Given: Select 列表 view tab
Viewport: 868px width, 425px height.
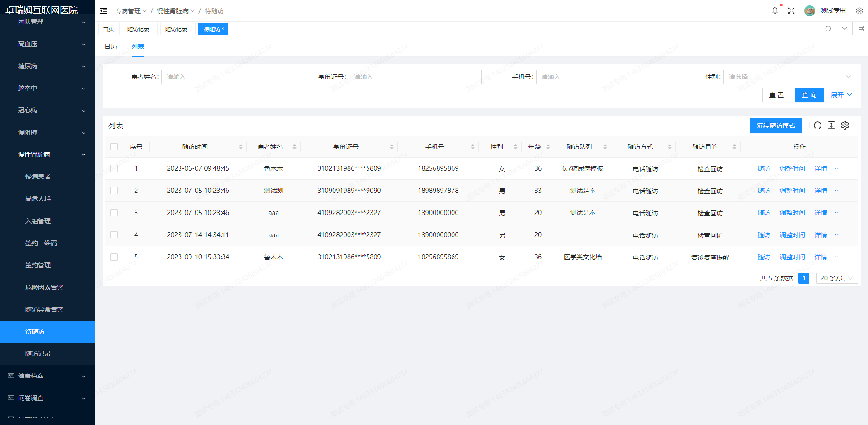Looking at the screenshot, I should [138, 47].
